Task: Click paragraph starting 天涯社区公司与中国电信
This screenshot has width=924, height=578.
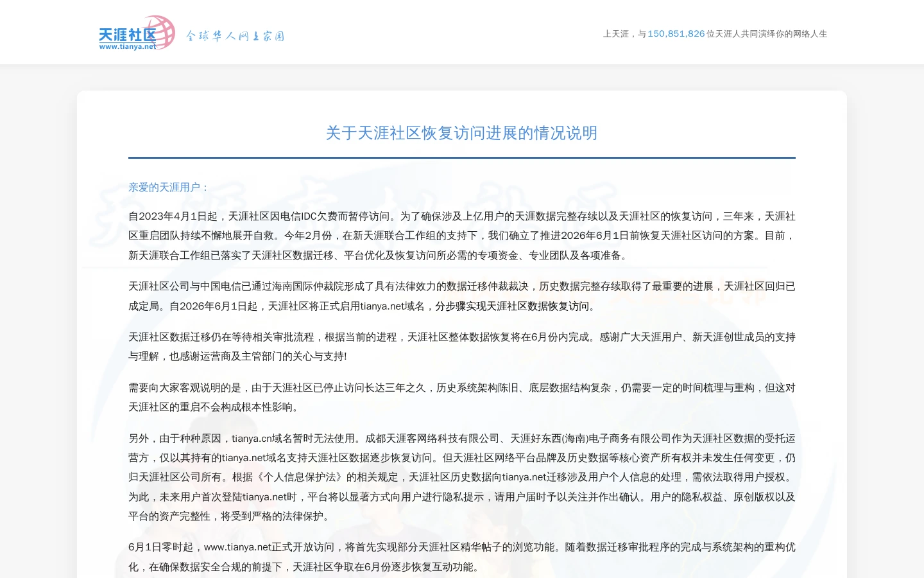Action: tap(462, 296)
